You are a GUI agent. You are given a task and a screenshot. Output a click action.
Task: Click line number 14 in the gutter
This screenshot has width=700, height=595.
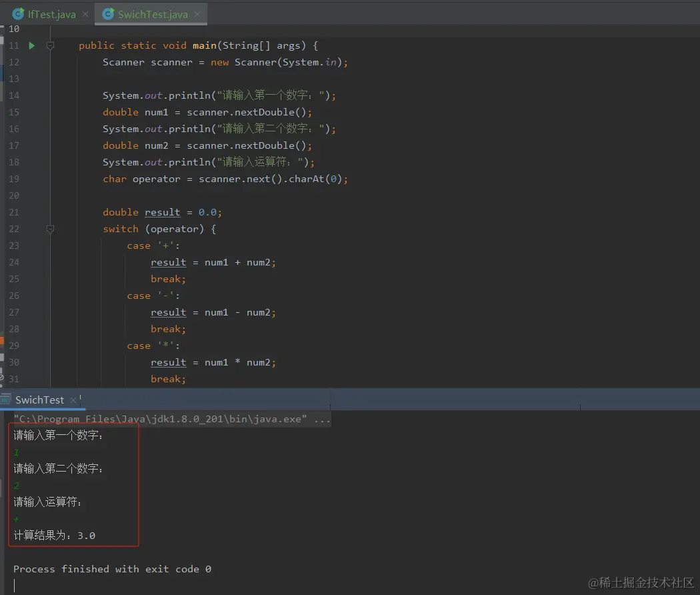[14, 95]
